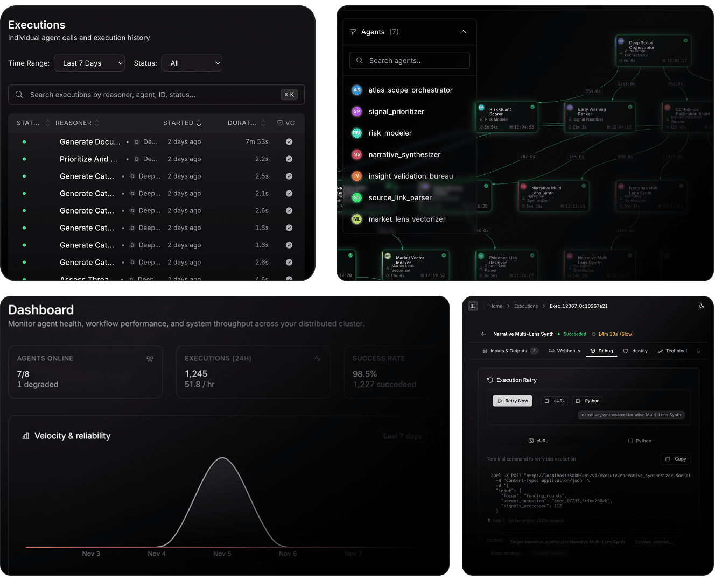Screen dimensions: 722x588
Task: Click the agents icon on the Agents Online card
Action: [x=150, y=358]
